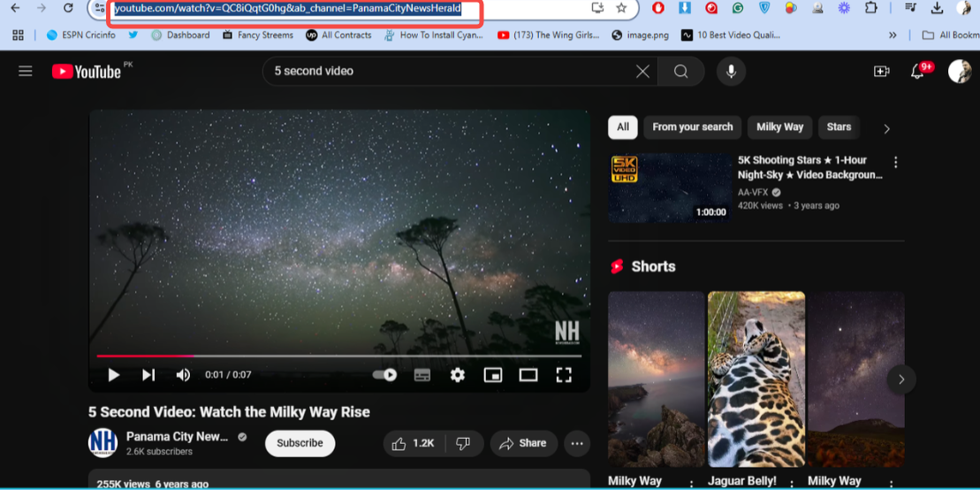Toggle subtitles/closed captions
This screenshot has width=980, height=490.
point(422,375)
